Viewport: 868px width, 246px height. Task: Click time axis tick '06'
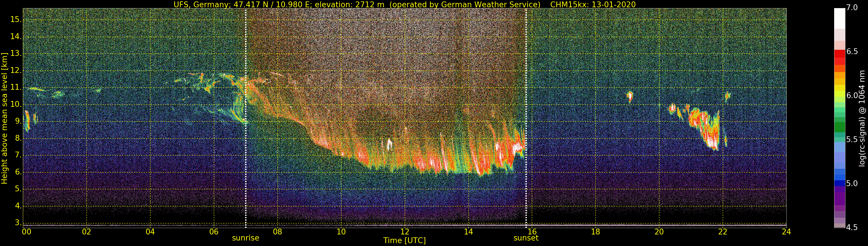click(x=214, y=232)
